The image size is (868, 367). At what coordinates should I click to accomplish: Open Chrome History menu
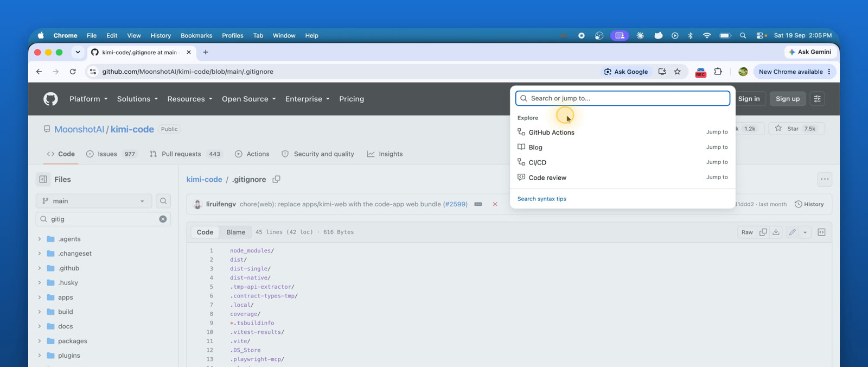pos(161,35)
